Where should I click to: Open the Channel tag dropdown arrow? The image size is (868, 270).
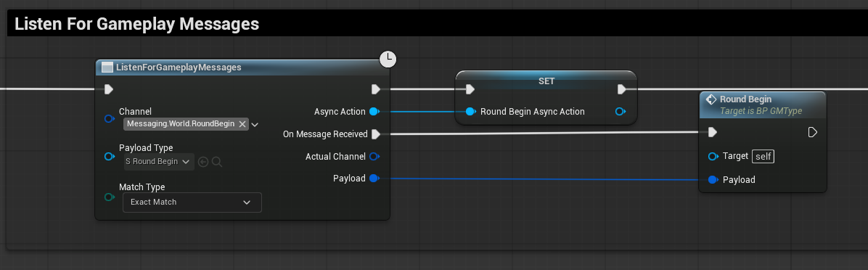pyautogui.click(x=255, y=125)
